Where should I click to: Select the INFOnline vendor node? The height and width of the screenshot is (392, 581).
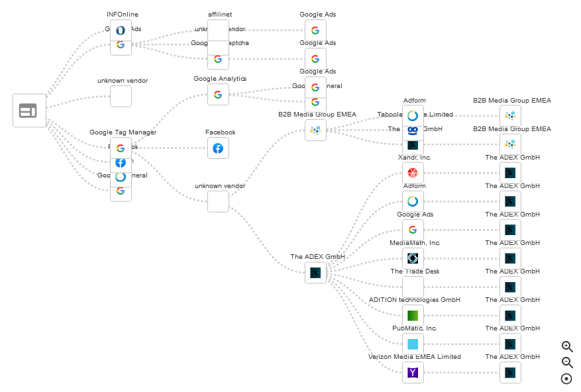(121, 30)
